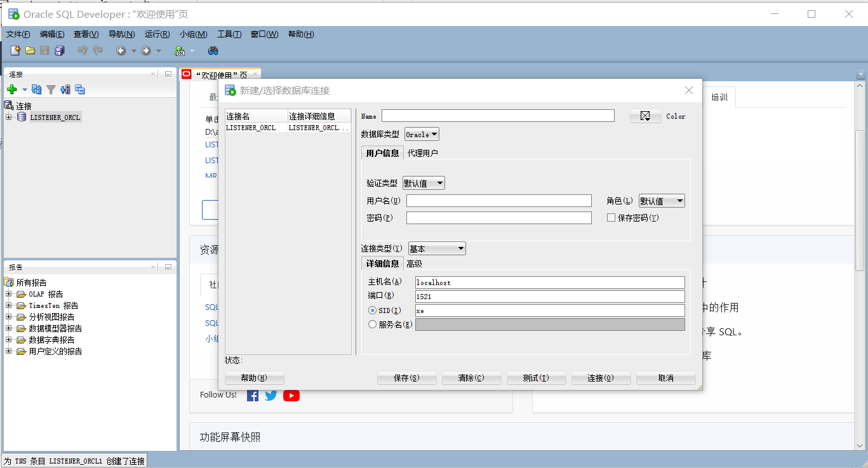This screenshot has height=468, width=868.
Task: Click the binoculars Find DB Object icon
Action: click(213, 51)
